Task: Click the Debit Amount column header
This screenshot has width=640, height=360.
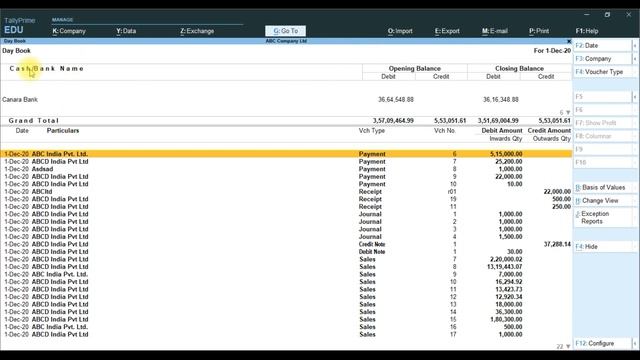Action: (502, 131)
